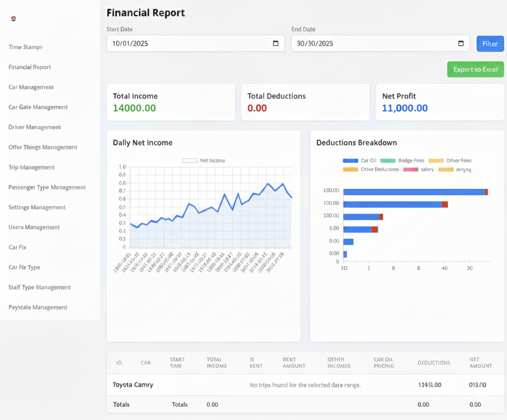Viewport: 507px width, 420px height.
Task: Toggle Other Deductions legend item
Action: pyautogui.click(x=371, y=169)
